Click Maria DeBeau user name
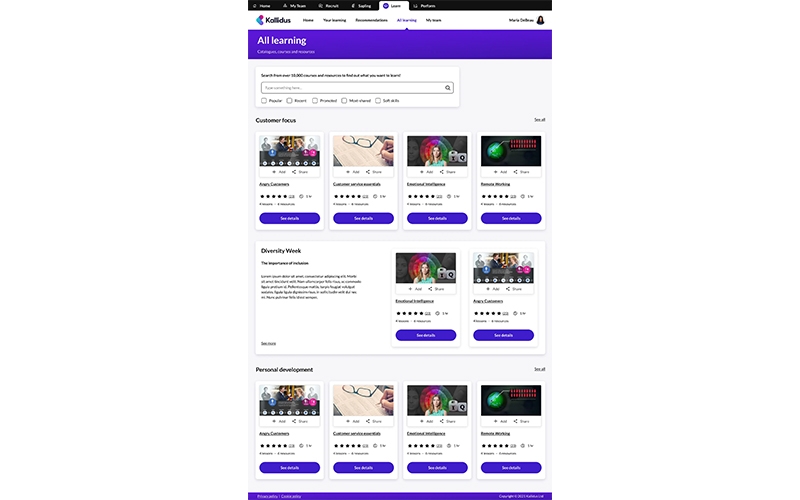Screen dimensions: 800x500 (521, 20)
